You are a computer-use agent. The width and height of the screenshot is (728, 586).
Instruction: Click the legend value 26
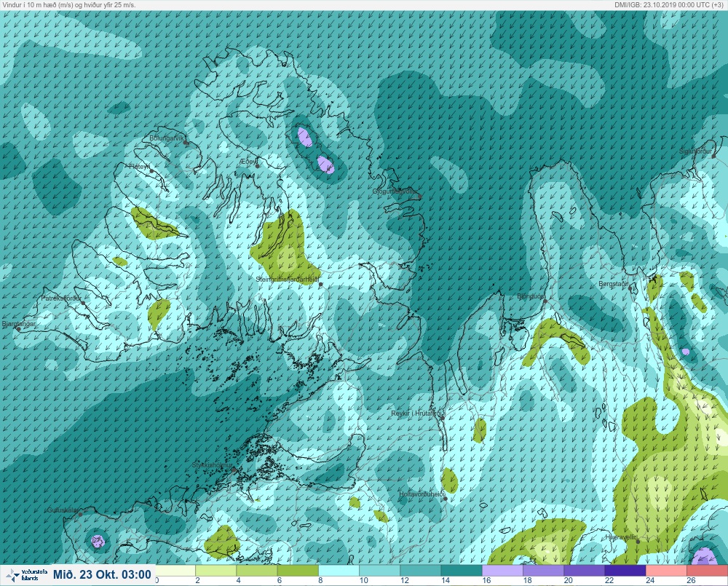[691, 580]
